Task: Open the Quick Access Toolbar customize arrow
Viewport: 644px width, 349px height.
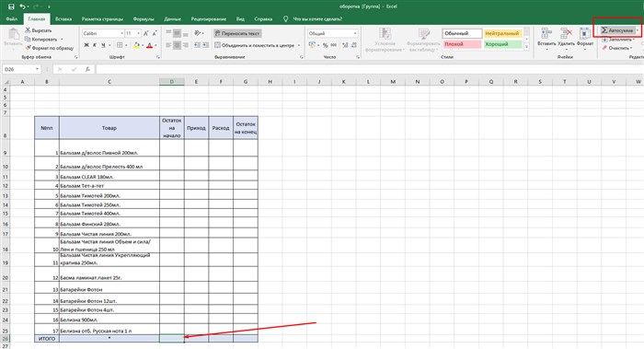Action: tap(49, 6)
